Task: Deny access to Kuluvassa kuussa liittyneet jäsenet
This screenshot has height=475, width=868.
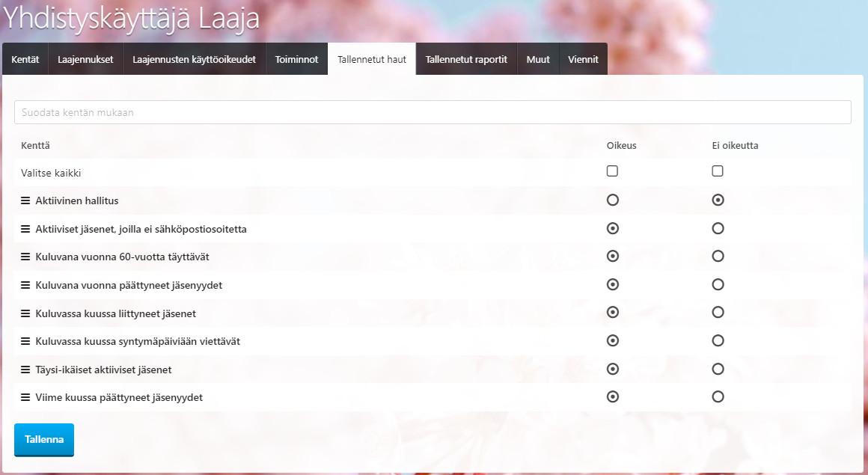Action: pos(718,313)
